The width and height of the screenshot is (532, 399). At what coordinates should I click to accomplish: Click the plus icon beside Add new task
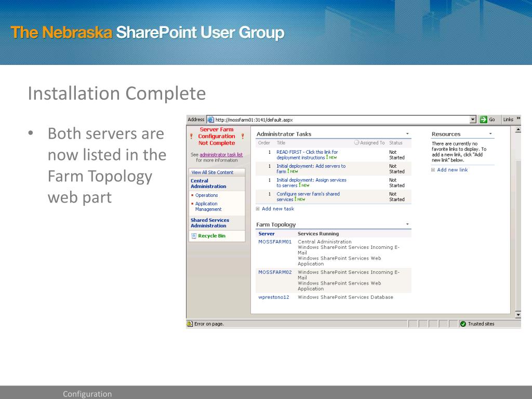[258, 209]
